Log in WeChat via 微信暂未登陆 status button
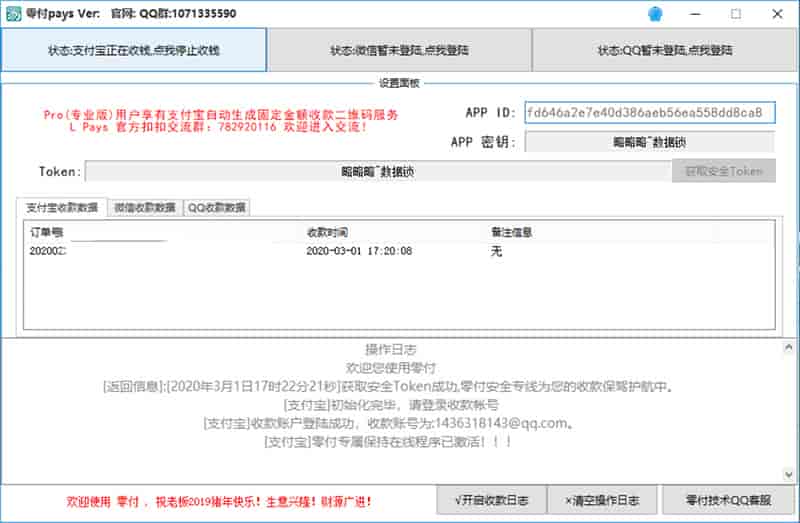 399,50
